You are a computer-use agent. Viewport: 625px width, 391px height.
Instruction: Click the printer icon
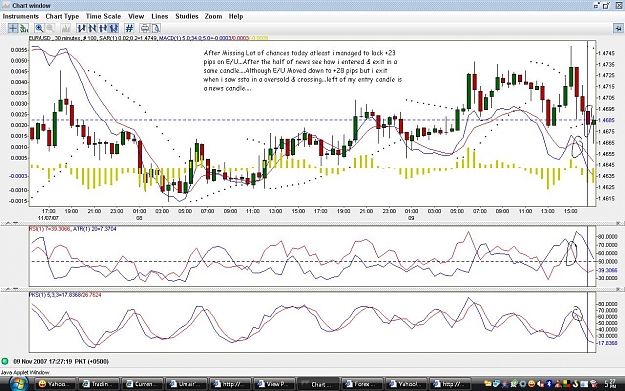[145, 28]
